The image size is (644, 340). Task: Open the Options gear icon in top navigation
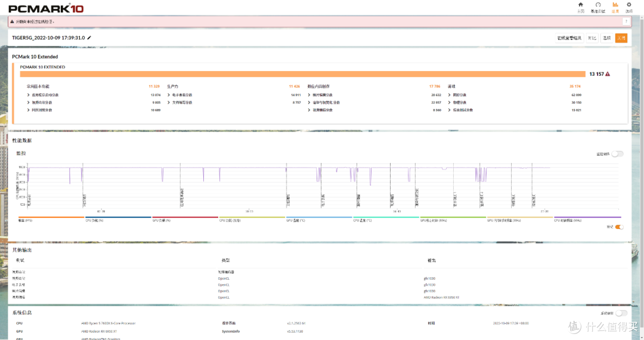629,5
